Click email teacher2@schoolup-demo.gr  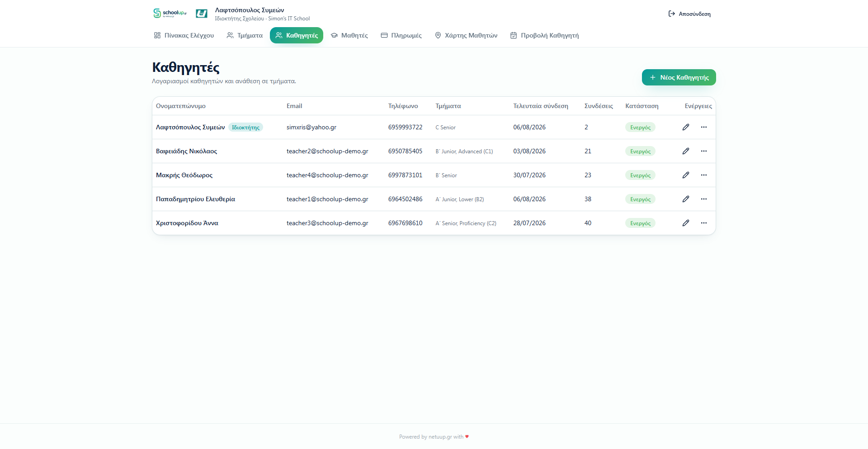pos(327,151)
